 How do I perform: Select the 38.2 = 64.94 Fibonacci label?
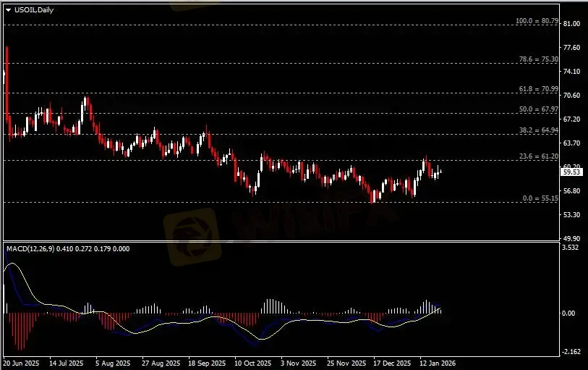(539, 130)
